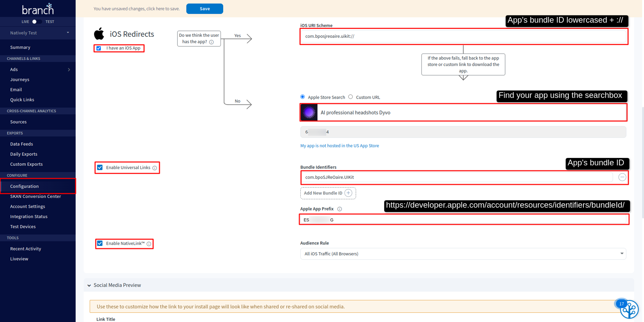This screenshot has width=644, height=322.
Task: Click info icon next to Enable Universal Links
Action: [x=155, y=168]
